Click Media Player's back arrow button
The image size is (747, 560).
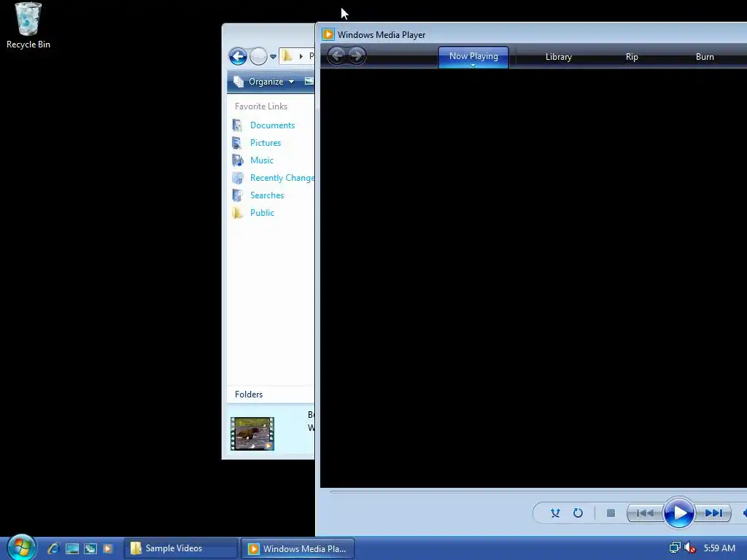pos(336,55)
